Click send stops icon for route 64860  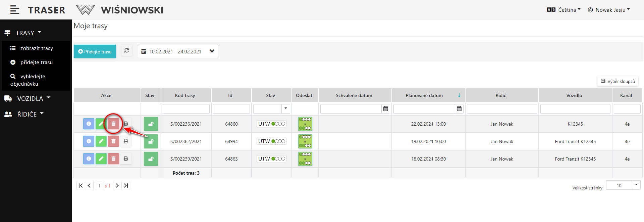(305, 124)
